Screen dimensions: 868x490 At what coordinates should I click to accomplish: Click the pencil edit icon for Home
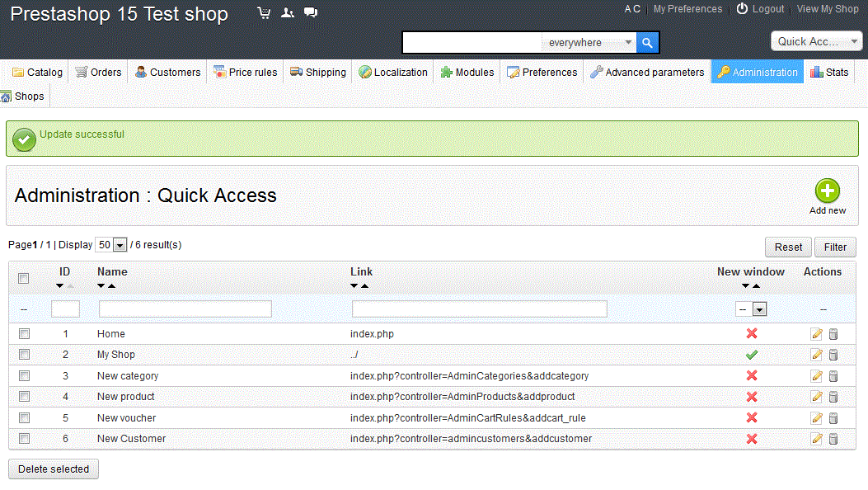pyautogui.click(x=816, y=334)
